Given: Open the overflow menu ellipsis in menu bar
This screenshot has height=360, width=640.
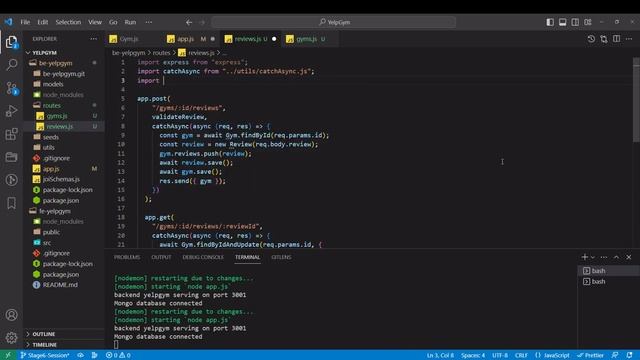Looking at the screenshot, I should pyautogui.click(x=149, y=22).
